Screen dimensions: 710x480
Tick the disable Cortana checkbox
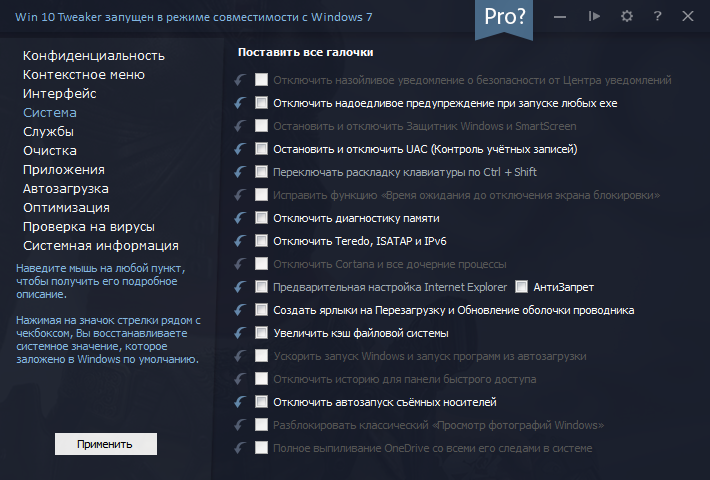pyautogui.click(x=261, y=264)
